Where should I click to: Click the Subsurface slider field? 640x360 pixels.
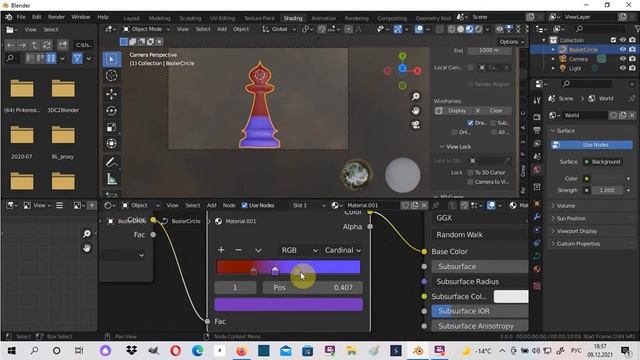[x=480, y=267]
